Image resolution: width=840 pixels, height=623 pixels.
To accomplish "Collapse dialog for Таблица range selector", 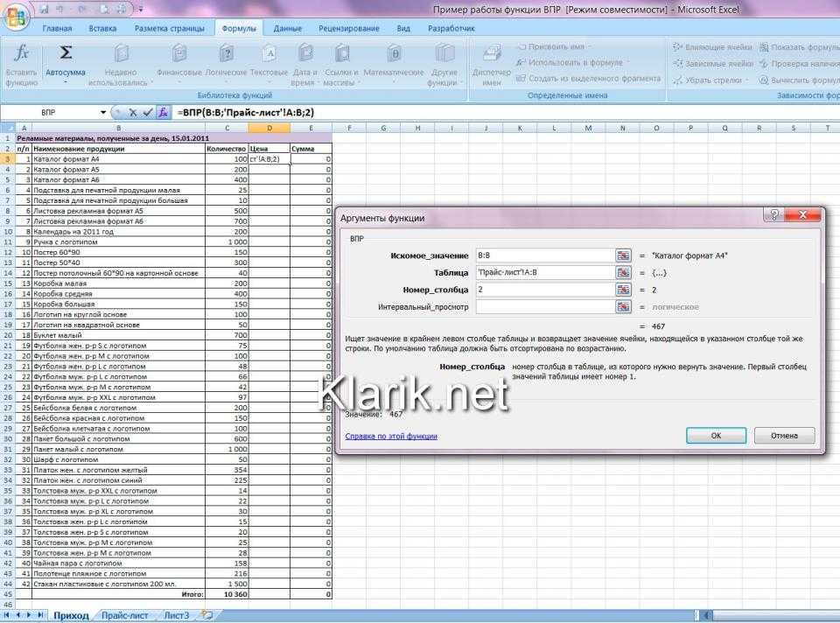I will coord(623,273).
